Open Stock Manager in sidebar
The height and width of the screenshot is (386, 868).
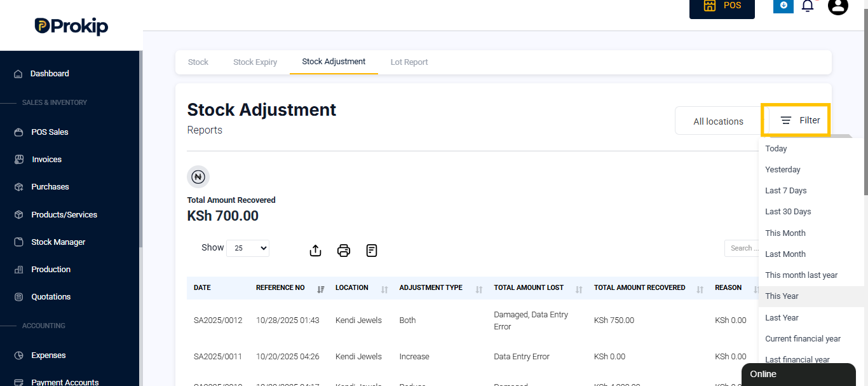coord(58,242)
